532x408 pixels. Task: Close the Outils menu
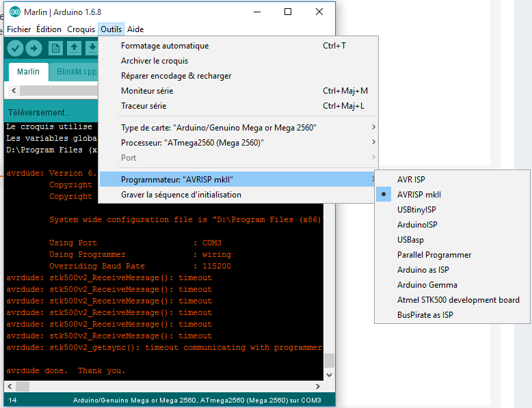[111, 29]
